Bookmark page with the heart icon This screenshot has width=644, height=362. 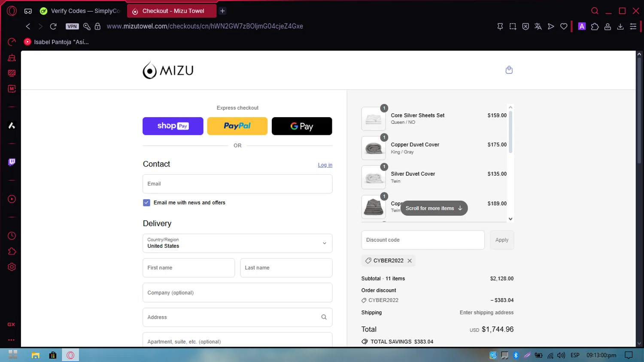(564, 27)
